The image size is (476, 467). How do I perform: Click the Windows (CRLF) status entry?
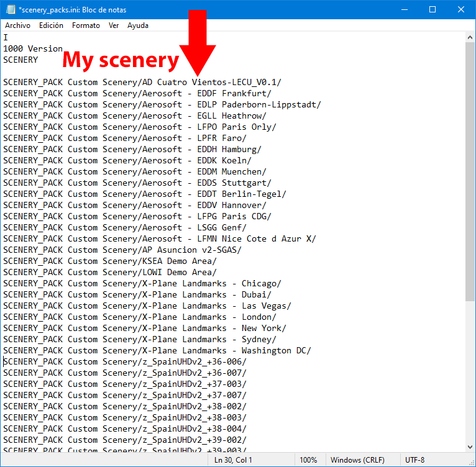pos(357,460)
